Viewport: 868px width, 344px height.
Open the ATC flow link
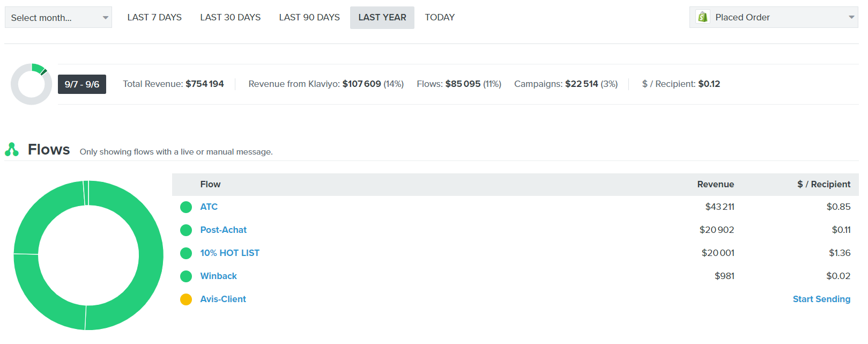click(209, 207)
